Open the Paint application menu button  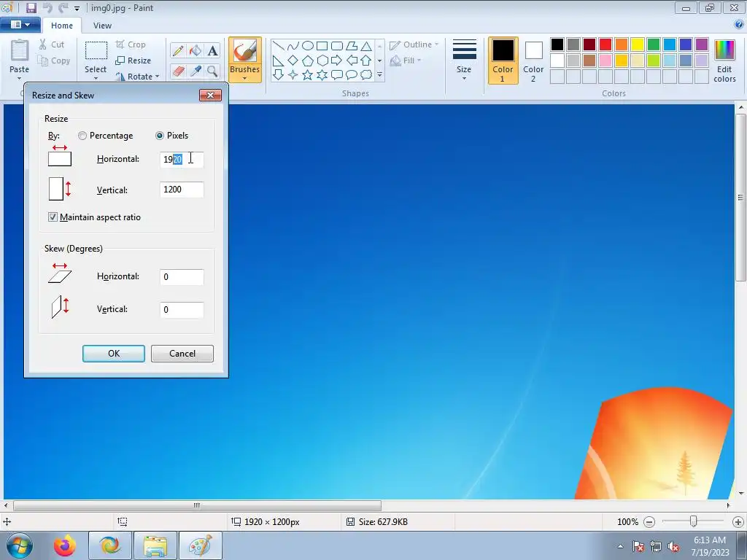[x=20, y=24]
